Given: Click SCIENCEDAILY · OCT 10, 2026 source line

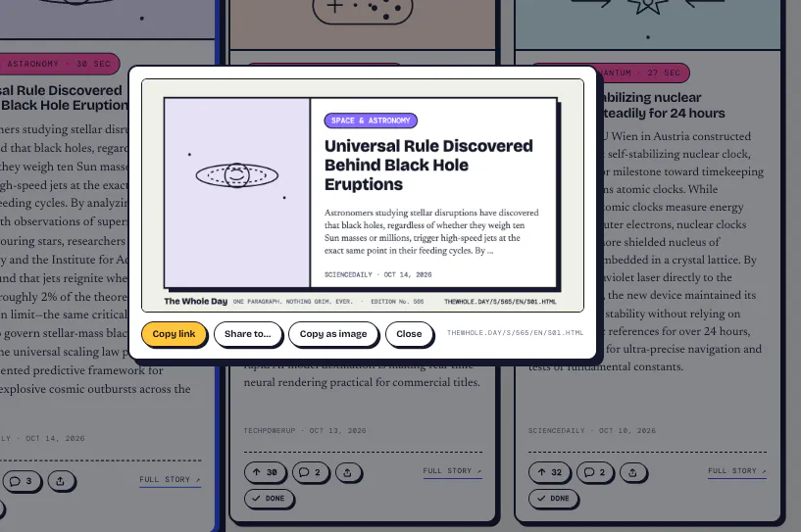Looking at the screenshot, I should coord(592,431).
